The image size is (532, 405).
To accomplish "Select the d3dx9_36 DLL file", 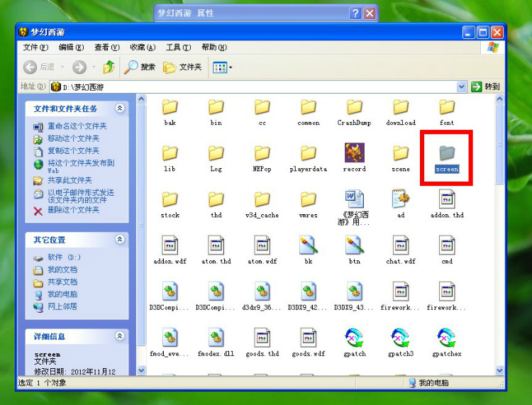I will (x=262, y=296).
